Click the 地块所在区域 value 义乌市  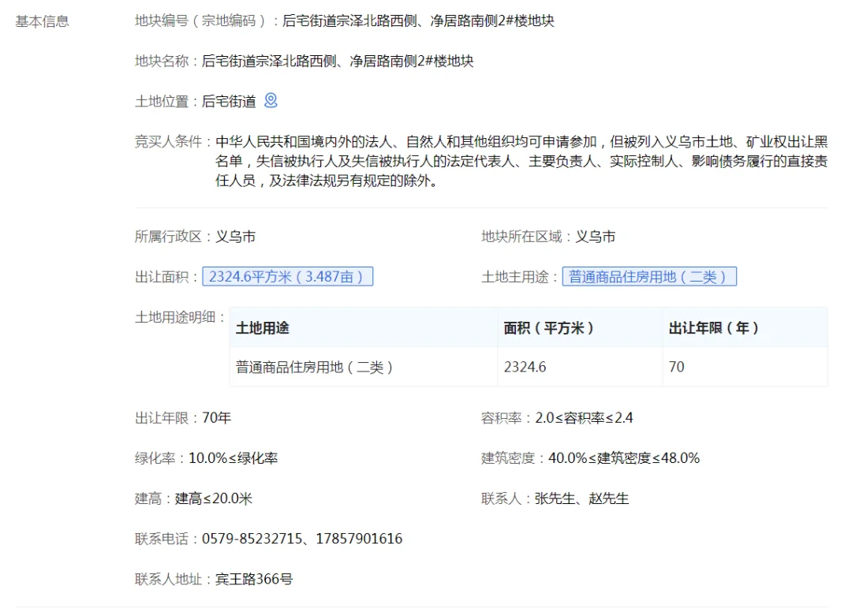click(596, 237)
